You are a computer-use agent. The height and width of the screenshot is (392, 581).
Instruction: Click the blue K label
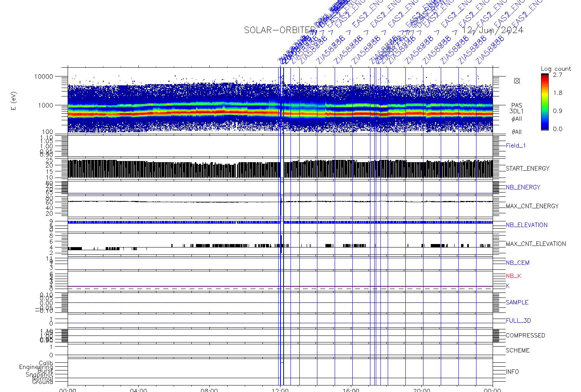508,286
